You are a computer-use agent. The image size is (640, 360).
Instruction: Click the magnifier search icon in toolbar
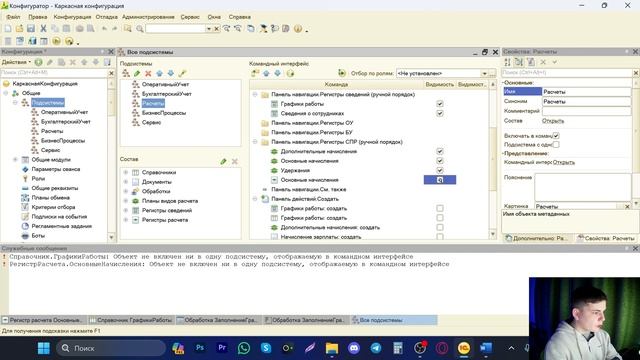[x=140, y=29]
